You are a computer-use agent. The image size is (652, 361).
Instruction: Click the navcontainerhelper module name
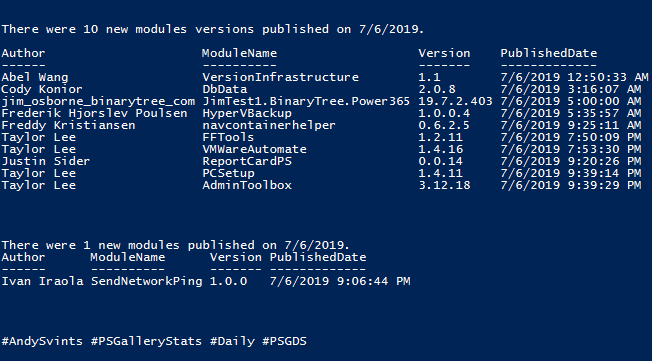point(269,125)
